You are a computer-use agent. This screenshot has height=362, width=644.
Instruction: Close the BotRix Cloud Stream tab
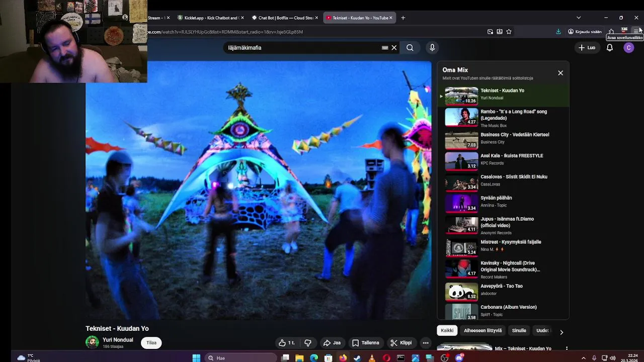click(x=316, y=18)
